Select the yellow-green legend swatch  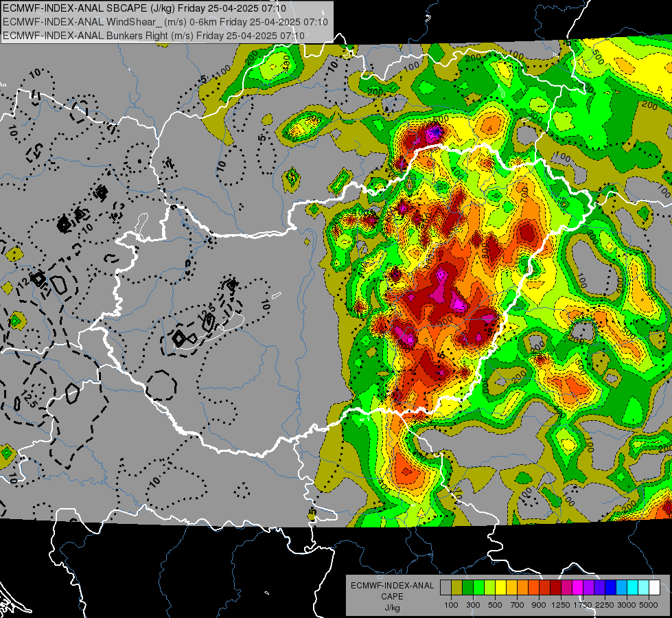point(490,587)
